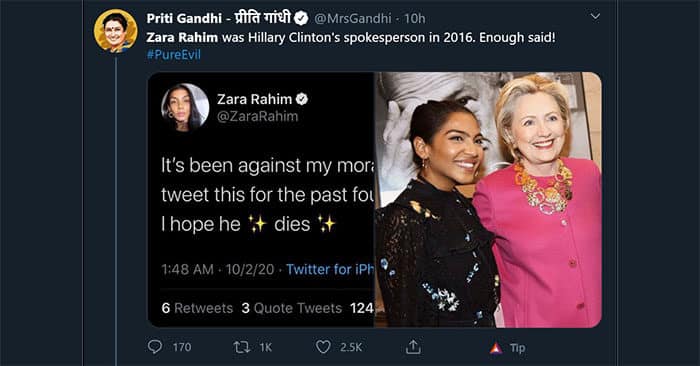Open Priti Gandhi's profile avatar
700x366 pixels.
116,31
